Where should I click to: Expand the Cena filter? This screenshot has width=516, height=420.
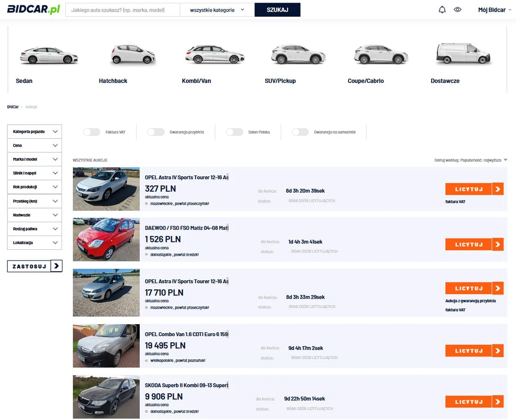34,145
